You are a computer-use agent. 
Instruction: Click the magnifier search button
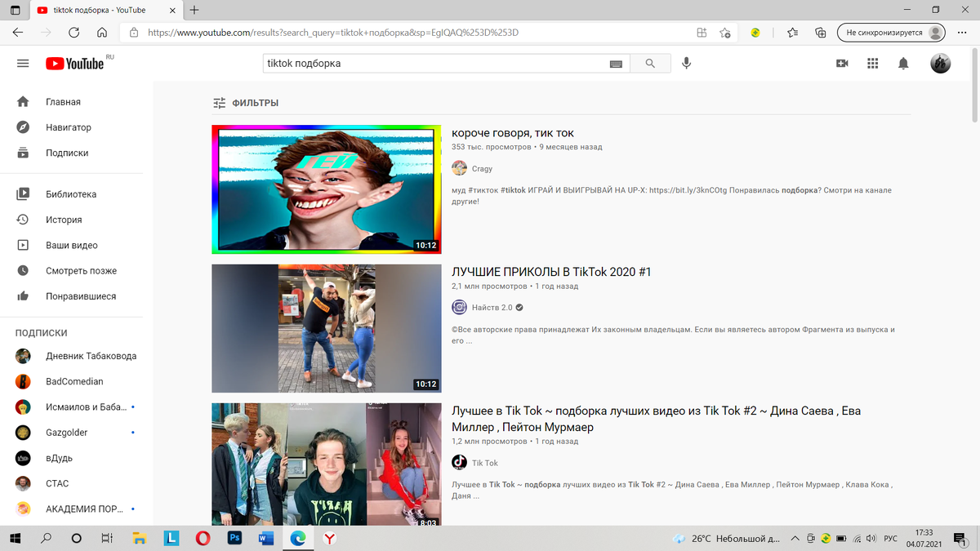pyautogui.click(x=650, y=63)
